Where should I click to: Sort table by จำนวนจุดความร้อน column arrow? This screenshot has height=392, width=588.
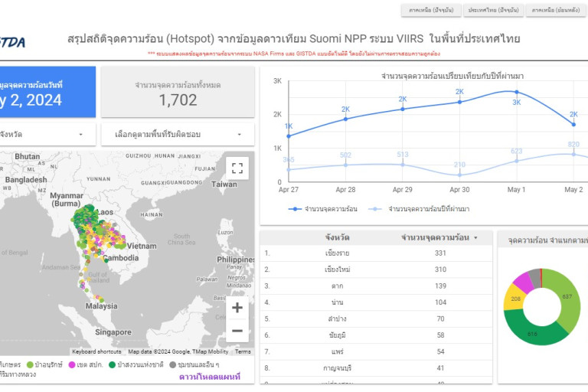pos(475,238)
